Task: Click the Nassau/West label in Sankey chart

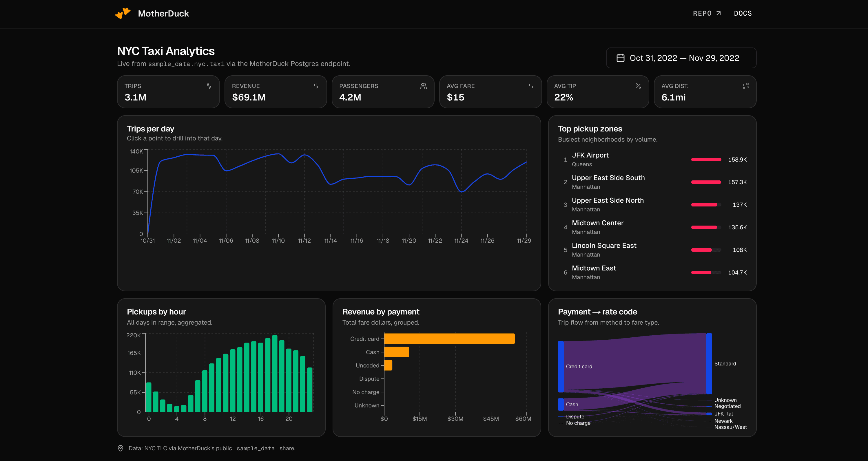Action: coord(730,427)
